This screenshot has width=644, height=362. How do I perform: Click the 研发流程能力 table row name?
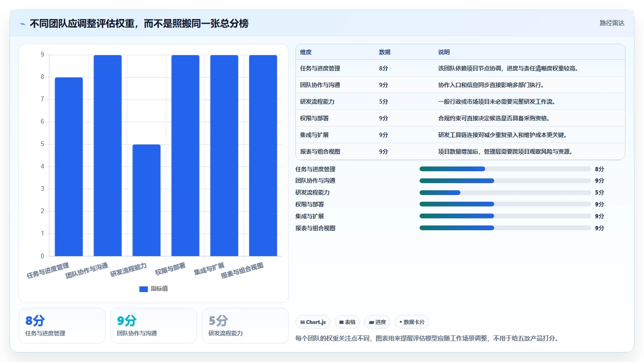pyautogui.click(x=317, y=102)
